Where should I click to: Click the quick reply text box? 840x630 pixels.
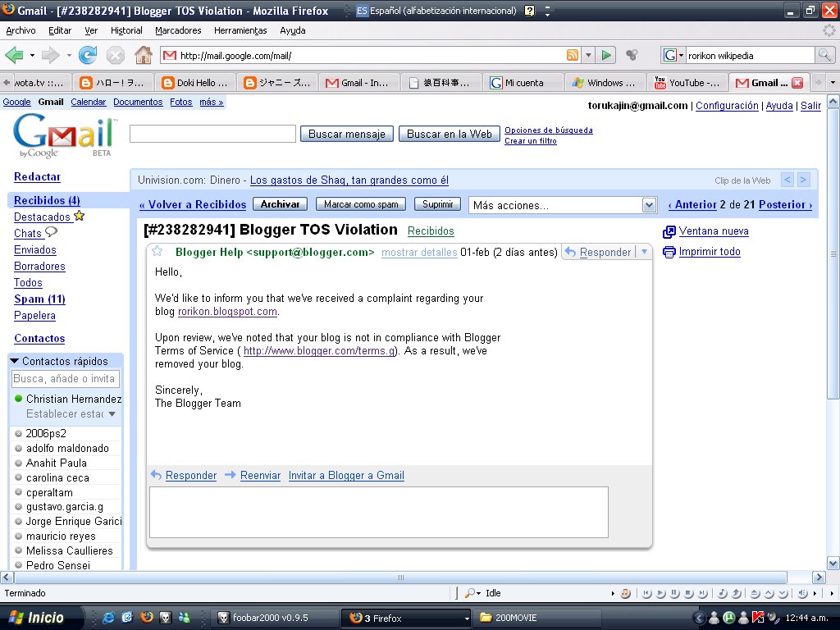pyautogui.click(x=379, y=512)
